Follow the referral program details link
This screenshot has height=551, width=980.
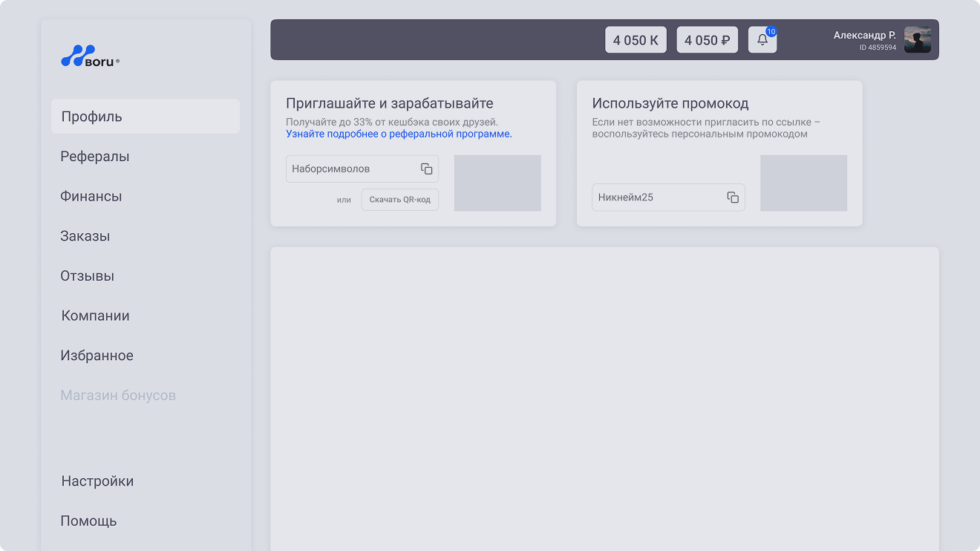[399, 134]
